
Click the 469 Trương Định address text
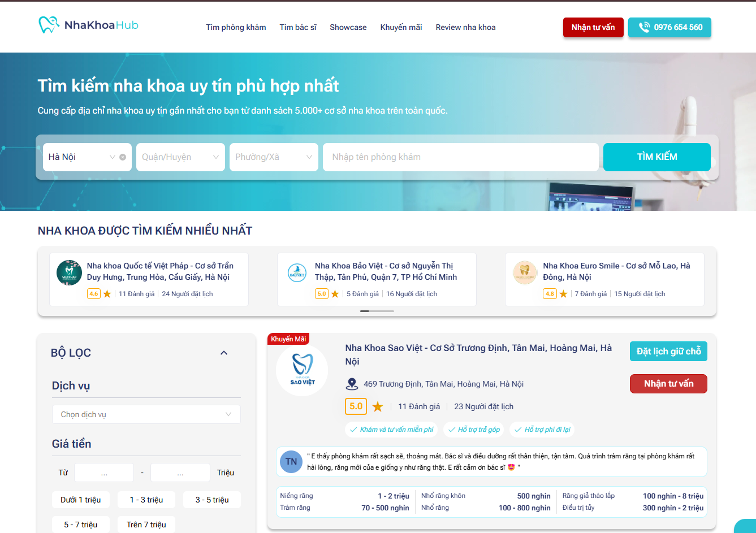(443, 384)
